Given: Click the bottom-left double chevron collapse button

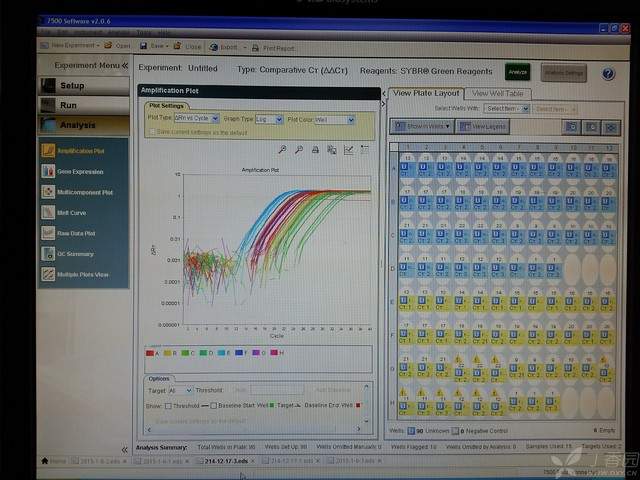Looking at the screenshot, I should (124, 450).
